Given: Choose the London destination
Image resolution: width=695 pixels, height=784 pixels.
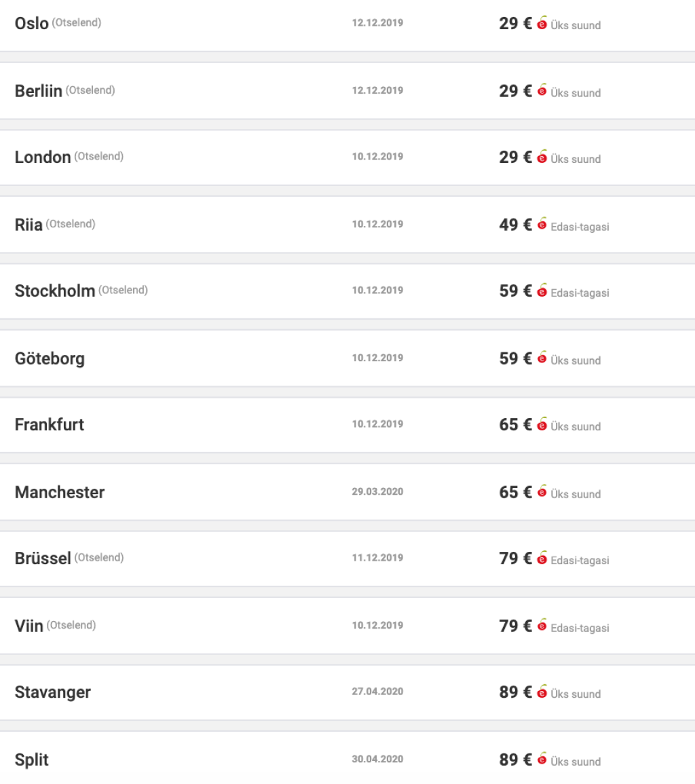Looking at the screenshot, I should click(43, 157).
